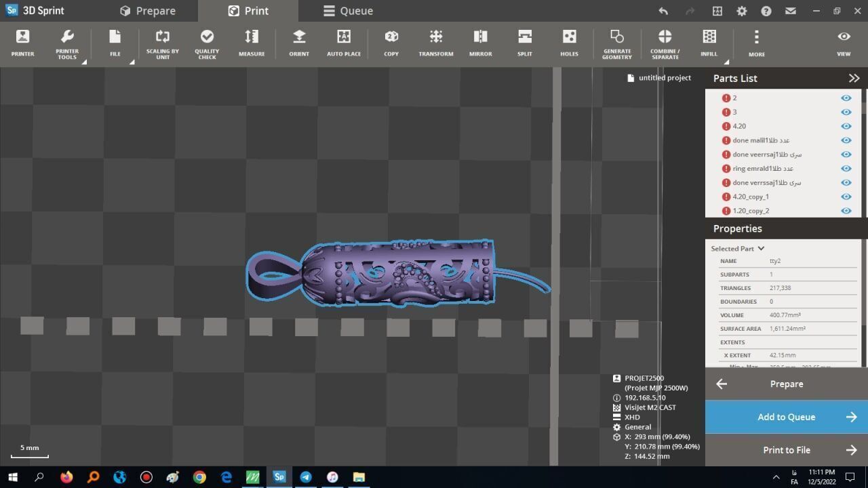This screenshot has height=488, width=868.
Task: Open the Printer tool
Action: pos(22,43)
